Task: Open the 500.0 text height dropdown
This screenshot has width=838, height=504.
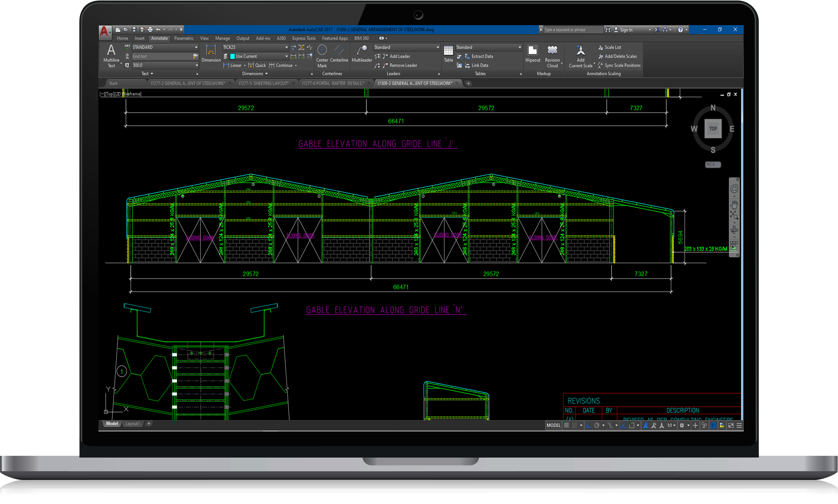Action: coord(165,65)
